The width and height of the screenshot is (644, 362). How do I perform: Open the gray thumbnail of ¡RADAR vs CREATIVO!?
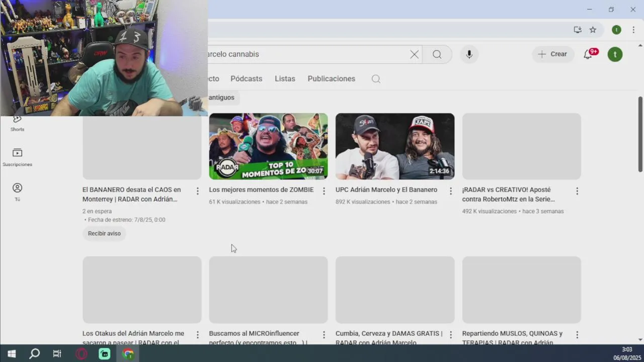(x=522, y=146)
